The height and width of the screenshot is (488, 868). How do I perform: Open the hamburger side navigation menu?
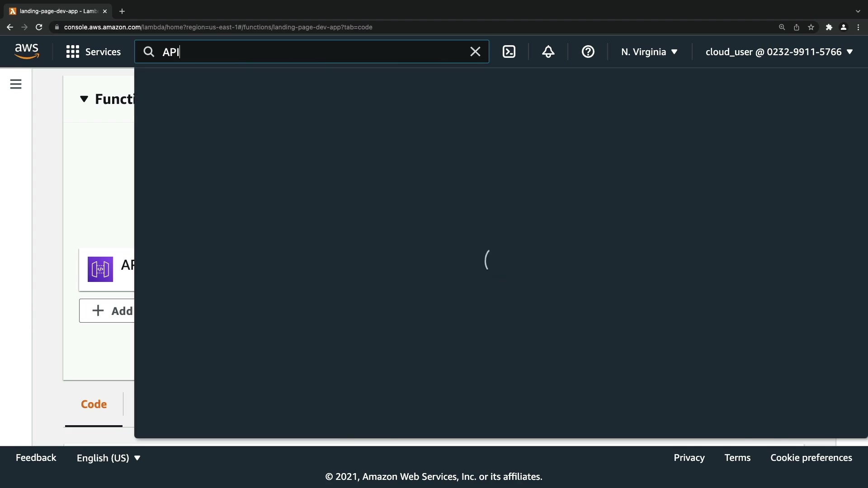pyautogui.click(x=16, y=84)
